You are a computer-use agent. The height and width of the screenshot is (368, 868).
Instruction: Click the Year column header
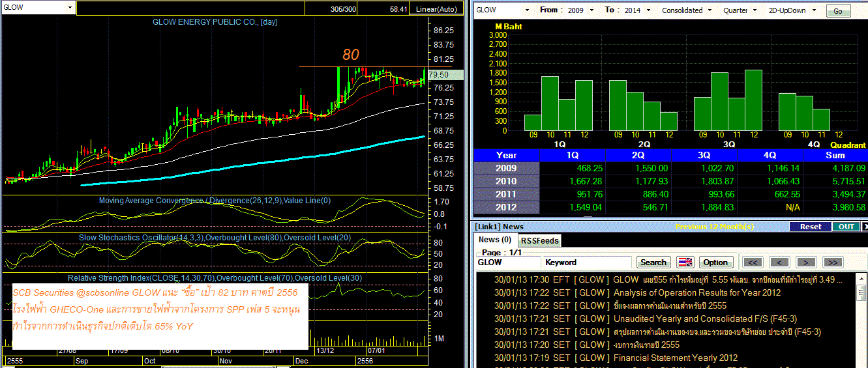coord(507,155)
